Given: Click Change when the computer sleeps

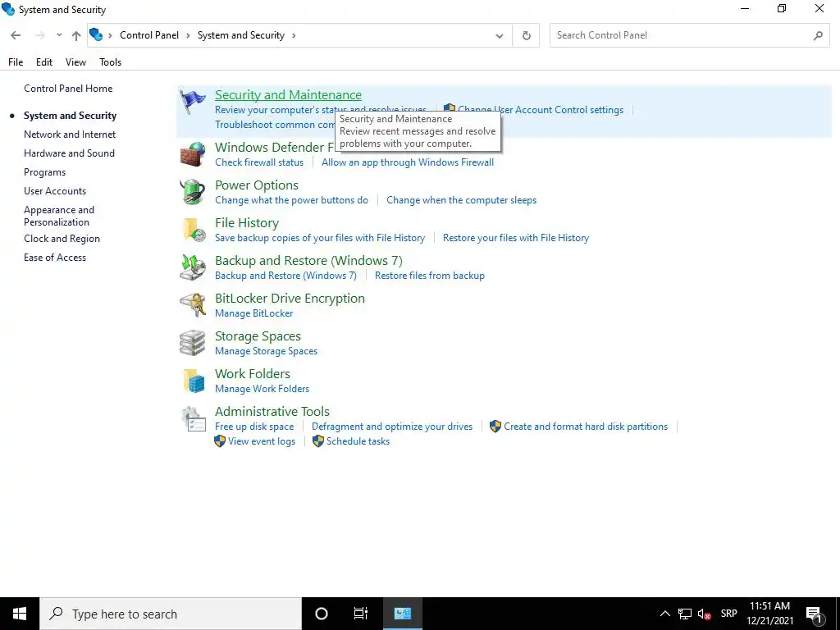Looking at the screenshot, I should pyautogui.click(x=461, y=200).
